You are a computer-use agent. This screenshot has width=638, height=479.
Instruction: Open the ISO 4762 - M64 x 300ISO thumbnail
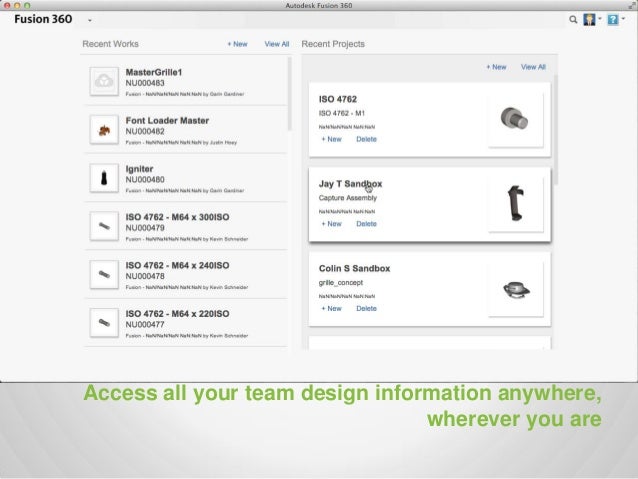click(104, 226)
